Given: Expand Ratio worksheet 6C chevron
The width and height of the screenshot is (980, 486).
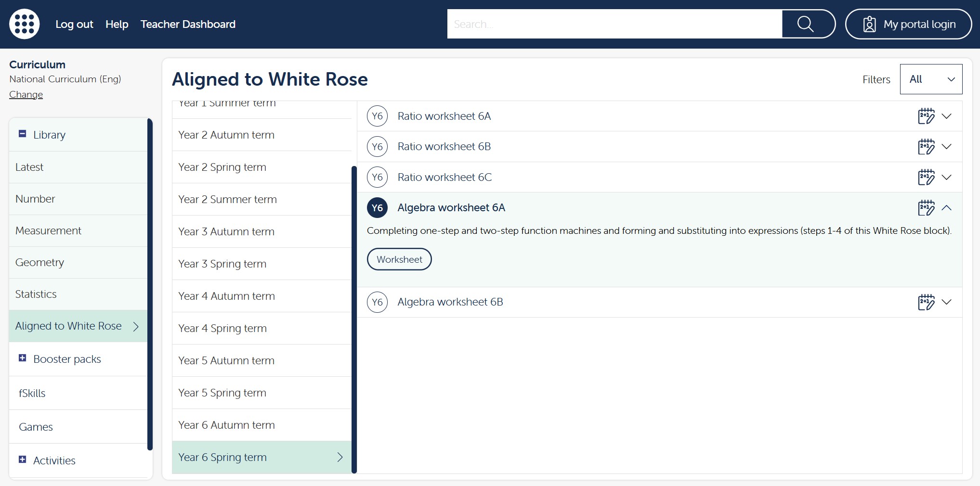Looking at the screenshot, I should tap(946, 177).
